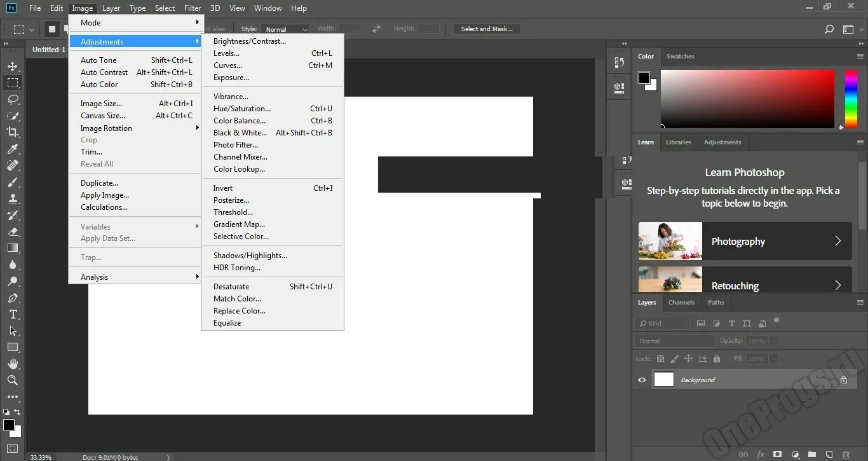Viewport: 868px width, 461px height.
Task: Select the Quick Selection tool
Action: (13, 116)
